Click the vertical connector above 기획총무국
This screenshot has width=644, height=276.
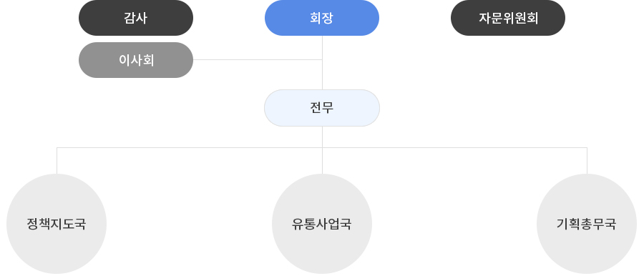587,161
